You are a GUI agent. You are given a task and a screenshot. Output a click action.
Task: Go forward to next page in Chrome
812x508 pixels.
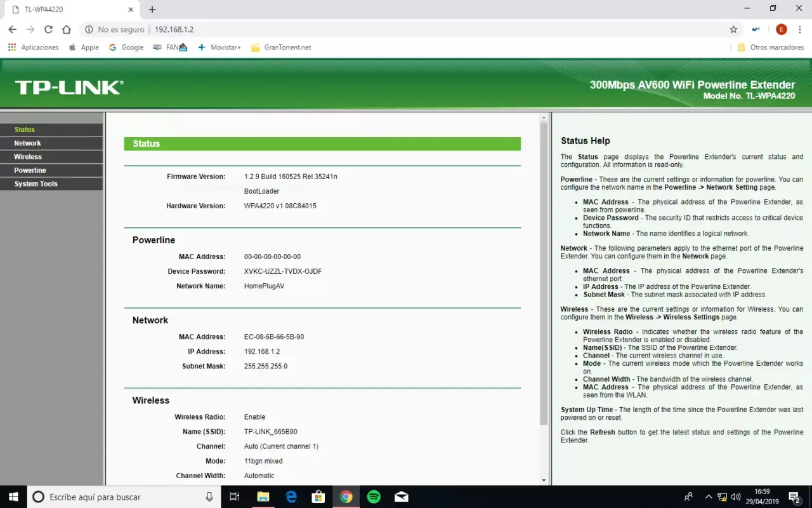pos(30,29)
